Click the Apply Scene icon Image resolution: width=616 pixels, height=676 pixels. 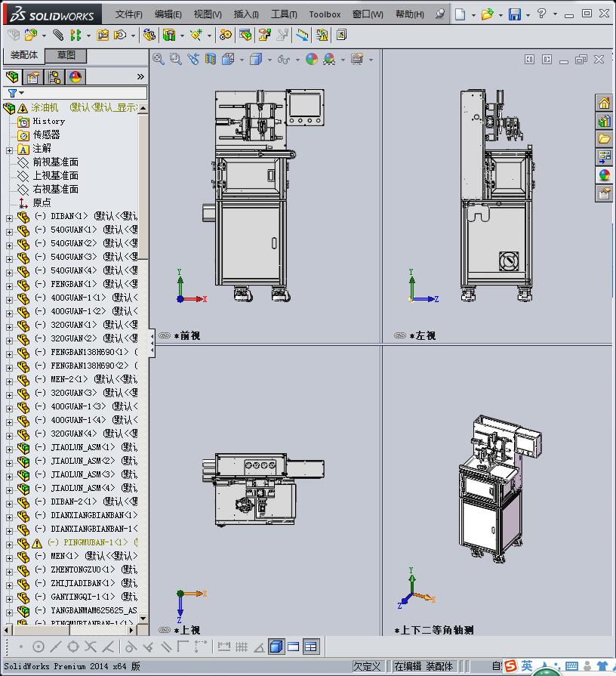click(329, 59)
